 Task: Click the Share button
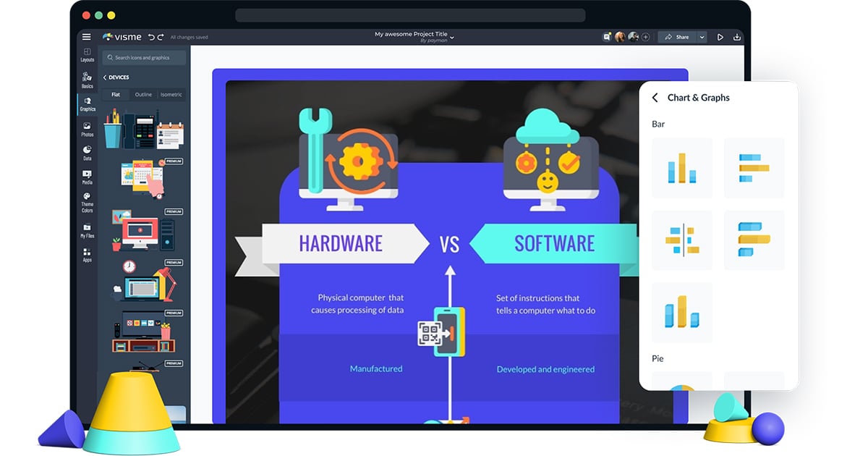681,37
